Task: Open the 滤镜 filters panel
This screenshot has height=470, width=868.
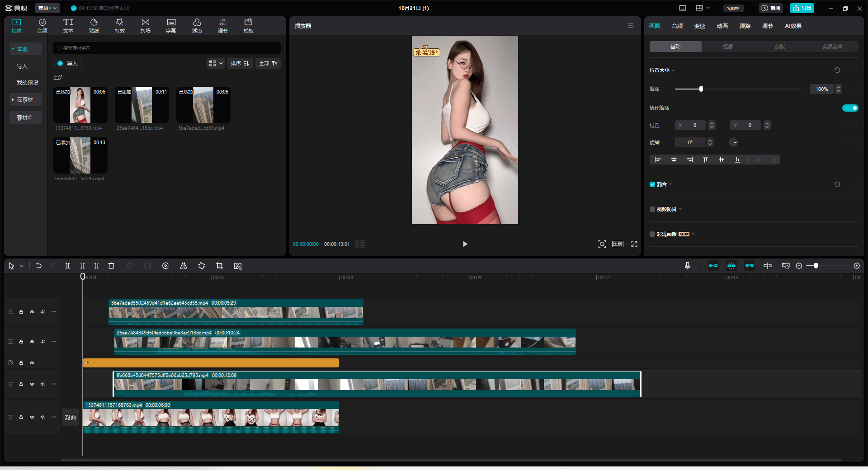Action: pyautogui.click(x=197, y=26)
